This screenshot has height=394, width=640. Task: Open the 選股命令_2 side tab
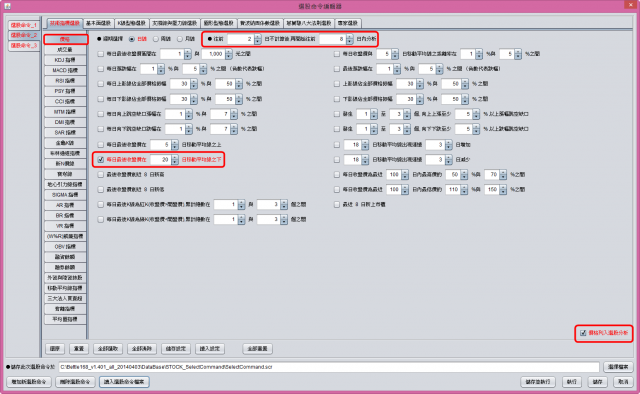(x=24, y=35)
